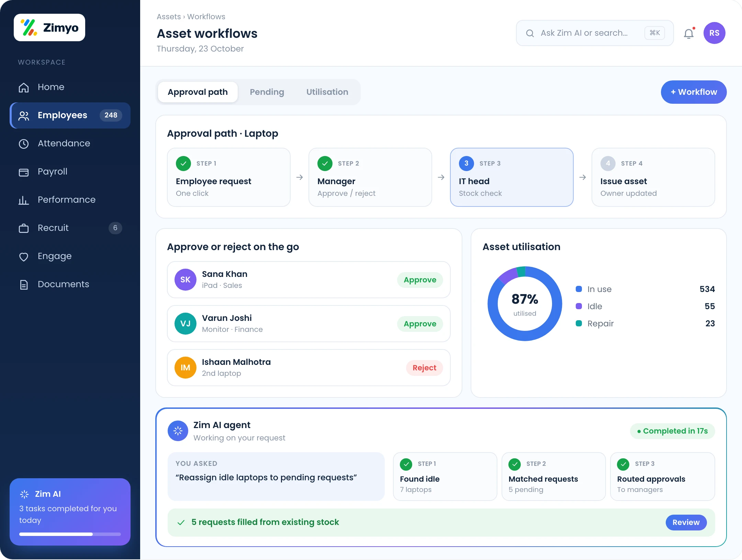This screenshot has width=742, height=560.
Task: Open Performance chart icon item
Action: (70, 200)
